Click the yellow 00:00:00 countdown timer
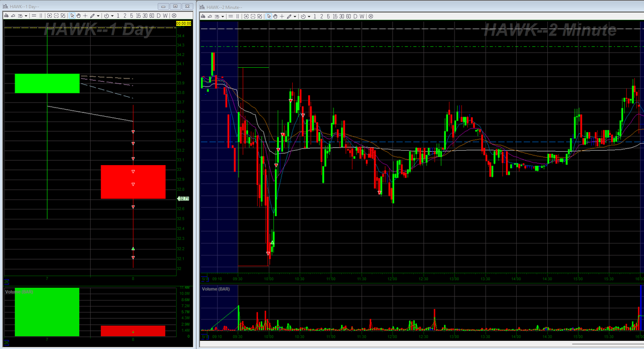Image resolution: width=644 pixels, height=349 pixels. point(184,24)
